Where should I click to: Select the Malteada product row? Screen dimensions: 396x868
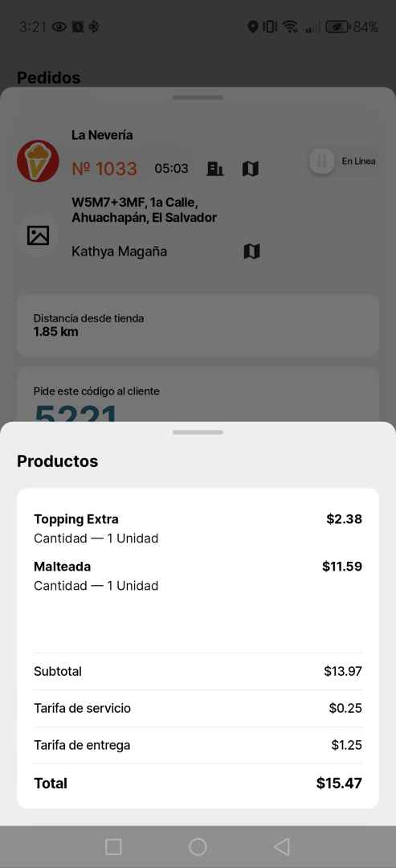point(198,575)
